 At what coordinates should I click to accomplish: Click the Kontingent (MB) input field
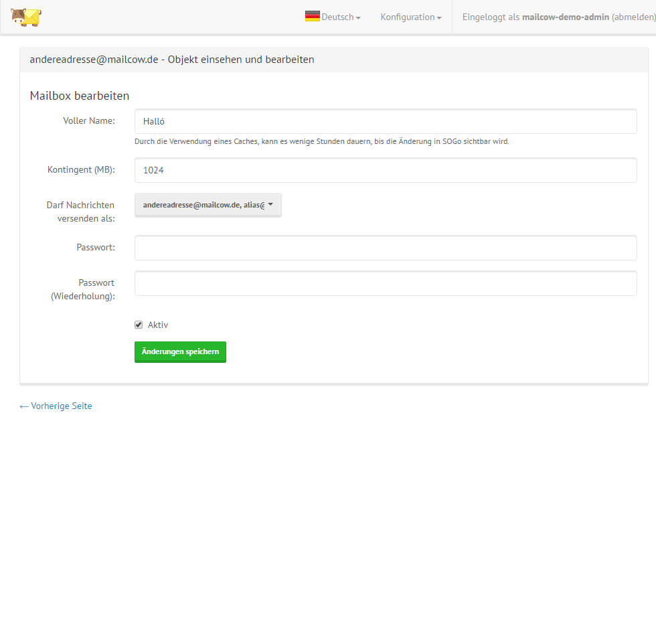(385, 171)
